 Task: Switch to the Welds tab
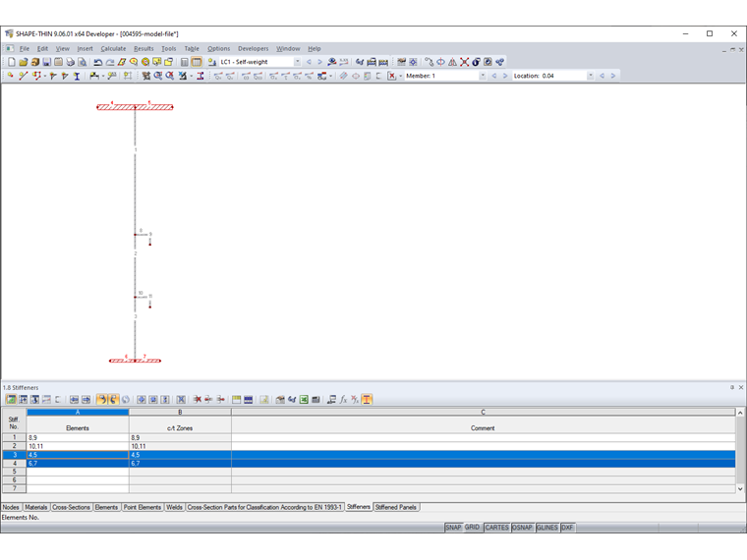[174, 507]
